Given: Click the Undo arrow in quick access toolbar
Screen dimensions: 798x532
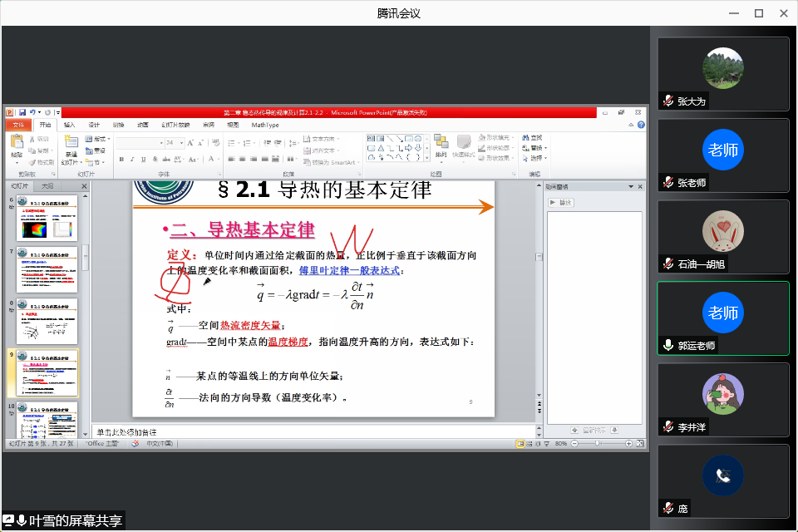Looking at the screenshot, I should click(32, 112).
